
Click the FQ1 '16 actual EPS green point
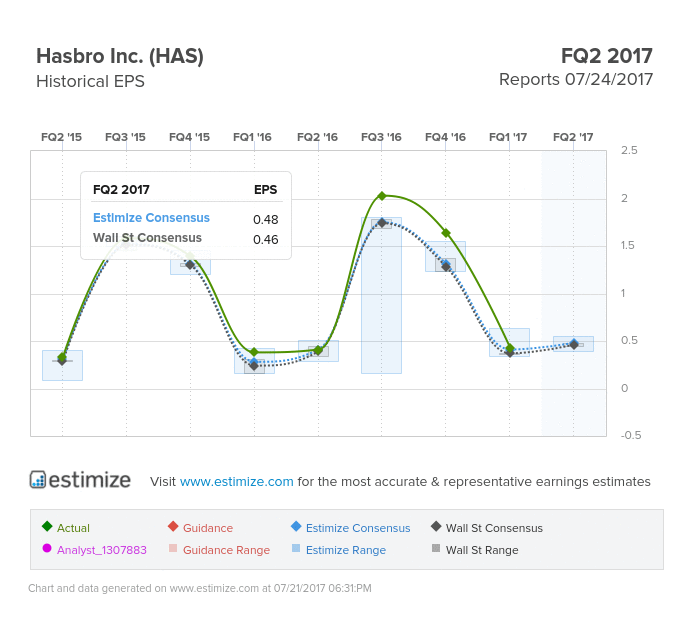(254, 352)
